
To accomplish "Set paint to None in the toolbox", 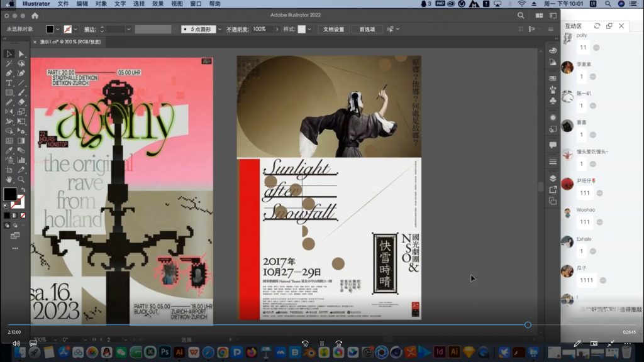I will (23, 216).
